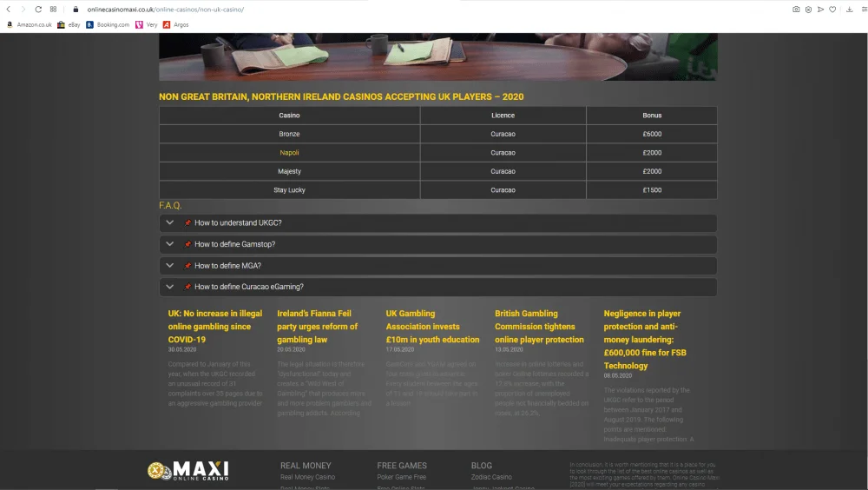
Task: Open article on Ireland's Fianna Feil party
Action: click(x=318, y=327)
